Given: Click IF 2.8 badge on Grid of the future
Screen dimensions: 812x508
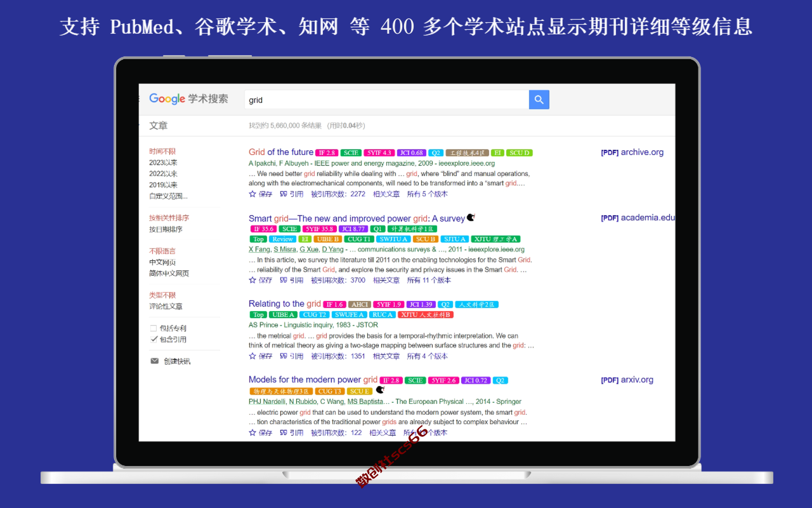Looking at the screenshot, I should point(327,153).
